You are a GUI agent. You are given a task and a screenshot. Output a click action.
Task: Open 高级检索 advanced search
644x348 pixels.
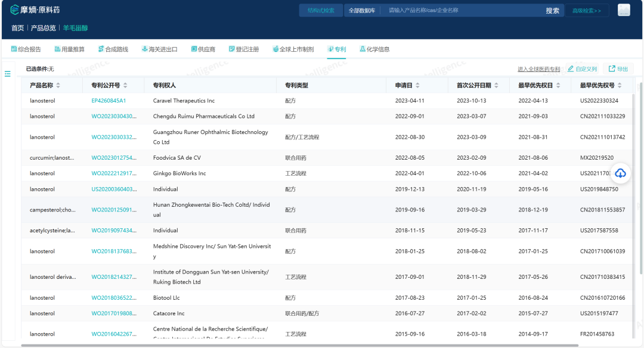tap(587, 11)
